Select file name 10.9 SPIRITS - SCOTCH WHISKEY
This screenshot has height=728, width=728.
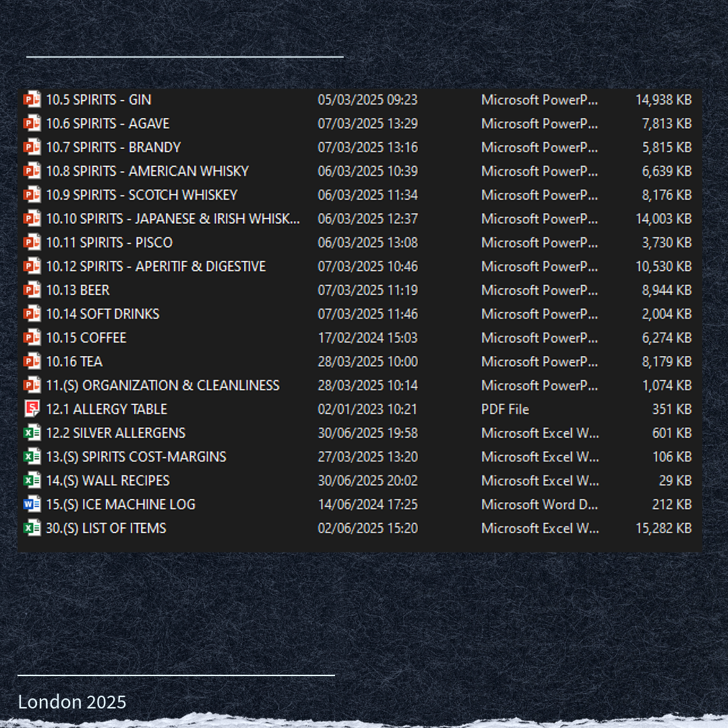click(x=142, y=195)
